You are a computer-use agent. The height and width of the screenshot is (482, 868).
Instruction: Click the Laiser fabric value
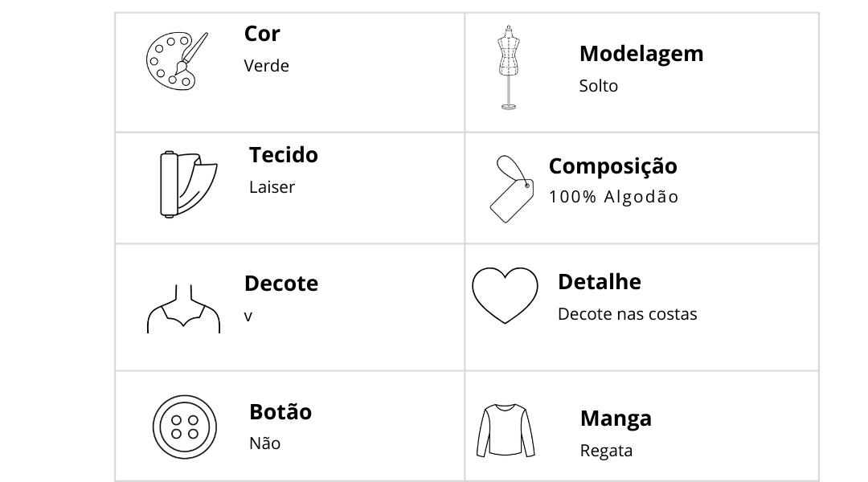[x=272, y=187]
